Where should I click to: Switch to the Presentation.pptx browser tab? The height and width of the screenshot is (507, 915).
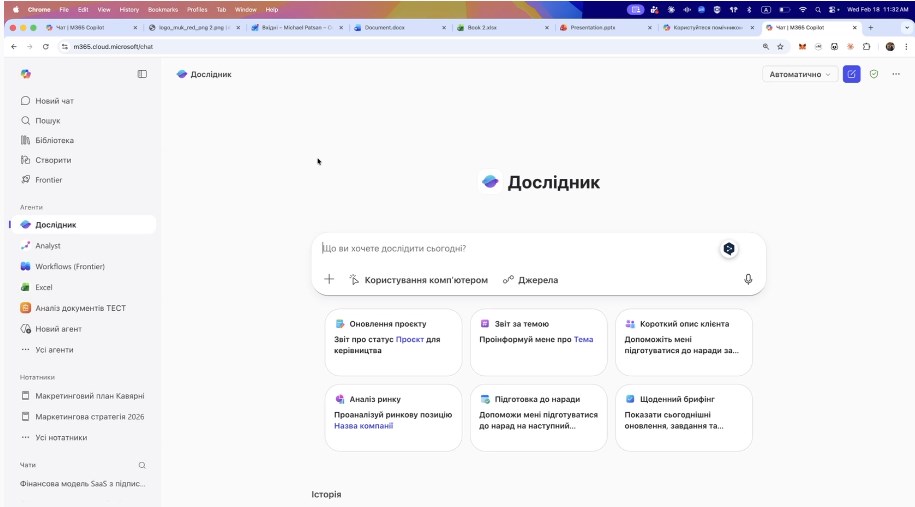click(600, 28)
